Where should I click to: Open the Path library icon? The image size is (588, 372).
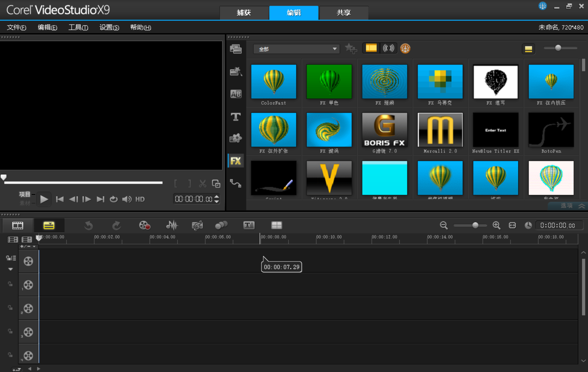pos(236,183)
